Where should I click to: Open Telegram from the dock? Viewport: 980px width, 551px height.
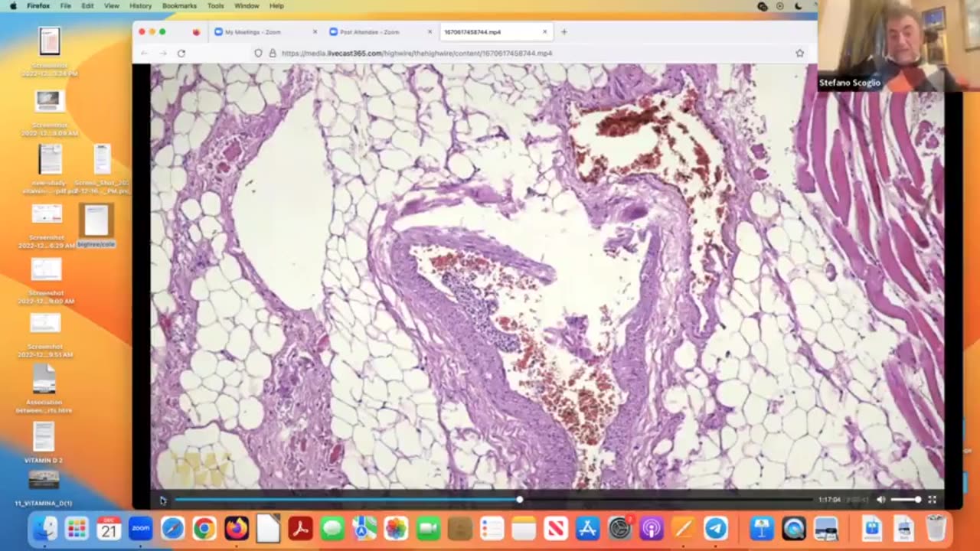716,528
